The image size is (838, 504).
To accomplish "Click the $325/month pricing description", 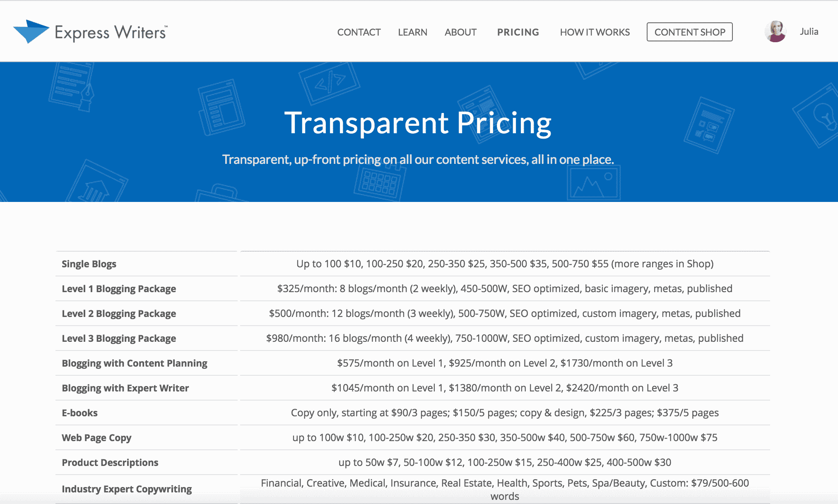I will tap(505, 289).
